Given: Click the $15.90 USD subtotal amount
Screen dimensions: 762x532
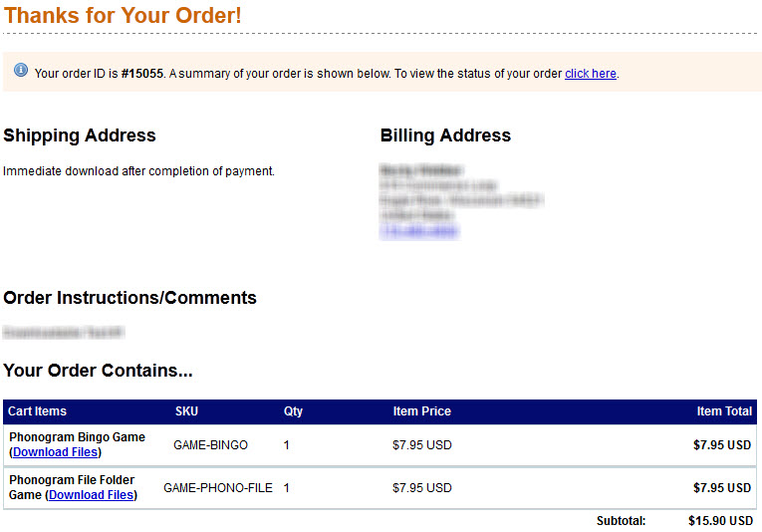Looking at the screenshot, I should pyautogui.click(x=719, y=521).
